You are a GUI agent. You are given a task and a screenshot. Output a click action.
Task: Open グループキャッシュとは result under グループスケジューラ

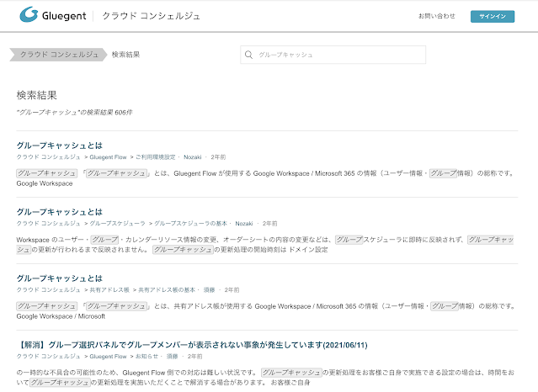pos(59,211)
